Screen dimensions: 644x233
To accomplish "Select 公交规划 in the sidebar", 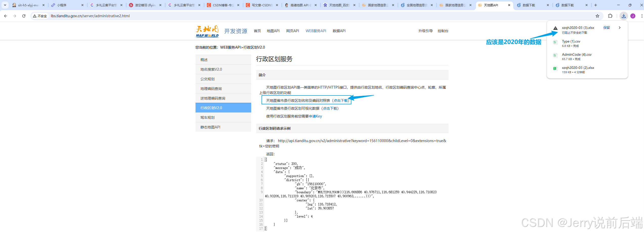I will coord(223,79).
